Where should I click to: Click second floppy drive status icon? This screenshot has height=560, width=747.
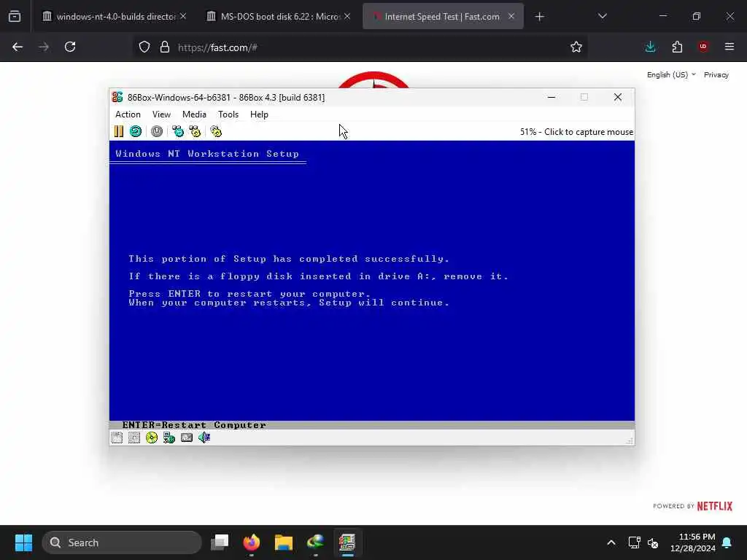(x=134, y=437)
